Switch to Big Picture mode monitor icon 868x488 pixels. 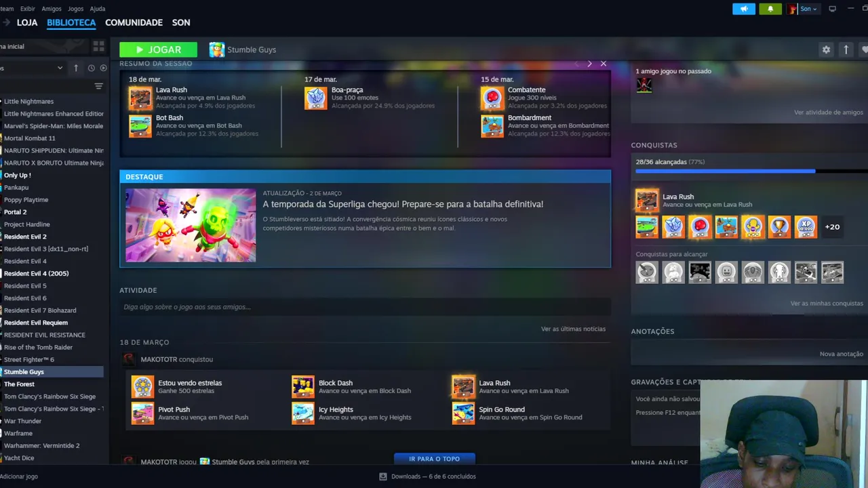point(832,9)
